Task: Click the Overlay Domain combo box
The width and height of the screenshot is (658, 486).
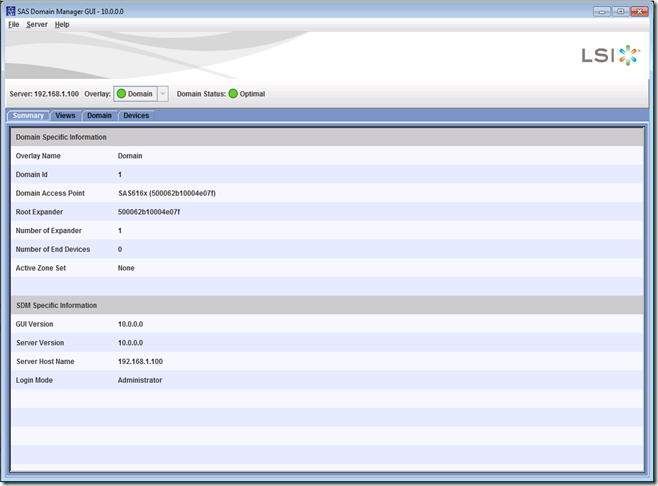Action: (x=141, y=94)
